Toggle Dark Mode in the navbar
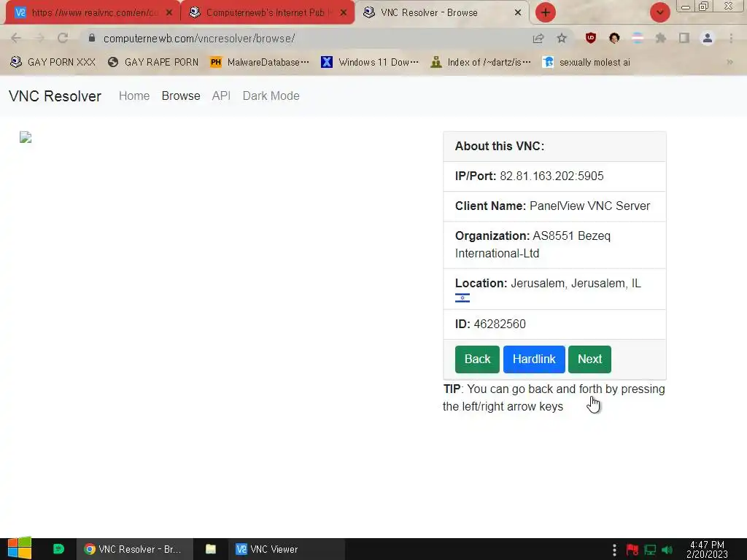The height and width of the screenshot is (560, 747). [271, 96]
